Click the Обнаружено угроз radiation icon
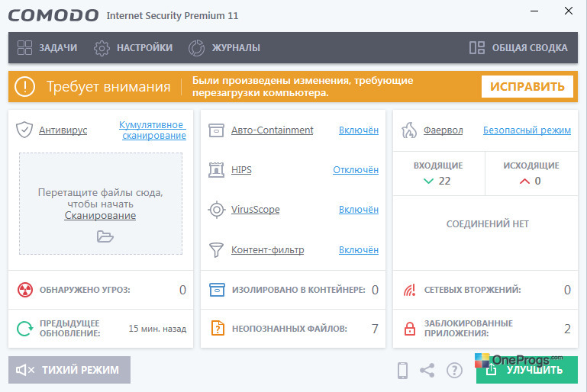Image resolution: width=587 pixels, height=392 pixels. pyautogui.click(x=25, y=290)
